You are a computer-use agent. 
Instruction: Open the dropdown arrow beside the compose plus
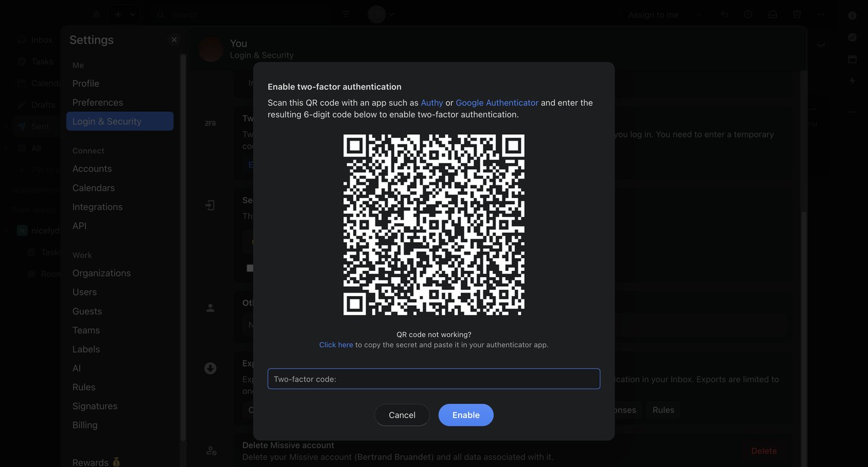pyautogui.click(x=133, y=14)
